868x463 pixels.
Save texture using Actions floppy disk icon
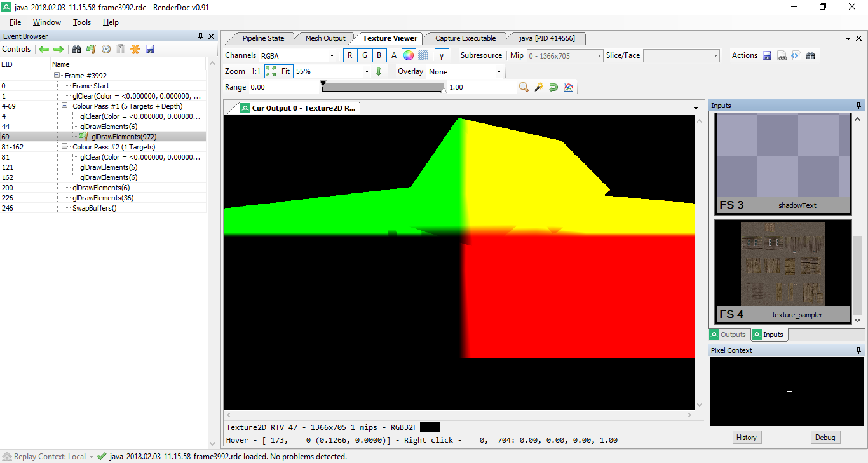pyautogui.click(x=767, y=56)
